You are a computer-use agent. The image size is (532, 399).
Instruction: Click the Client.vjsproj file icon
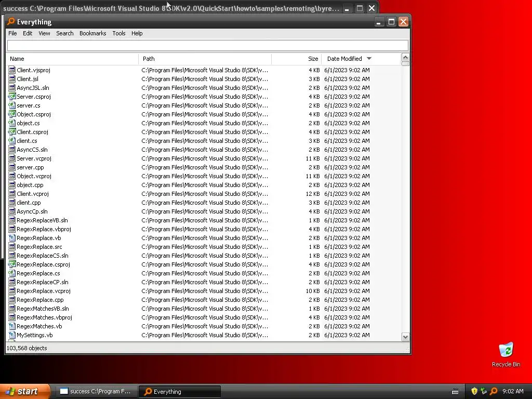click(12, 70)
